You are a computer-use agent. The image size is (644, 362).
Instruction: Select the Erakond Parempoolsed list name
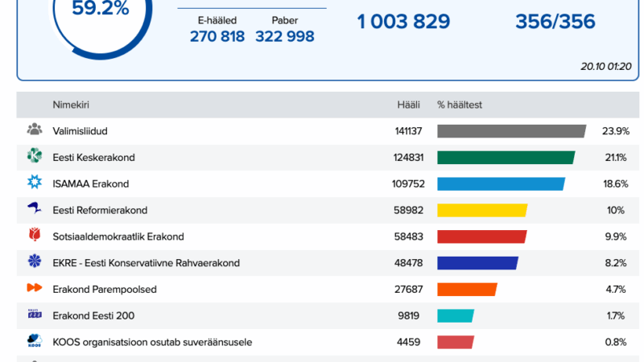pyautogui.click(x=105, y=290)
